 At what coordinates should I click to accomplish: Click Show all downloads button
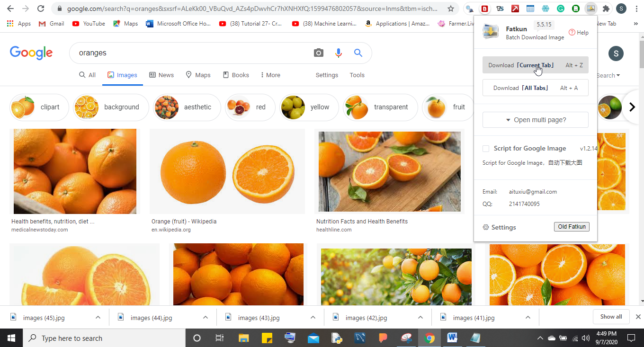(x=611, y=317)
